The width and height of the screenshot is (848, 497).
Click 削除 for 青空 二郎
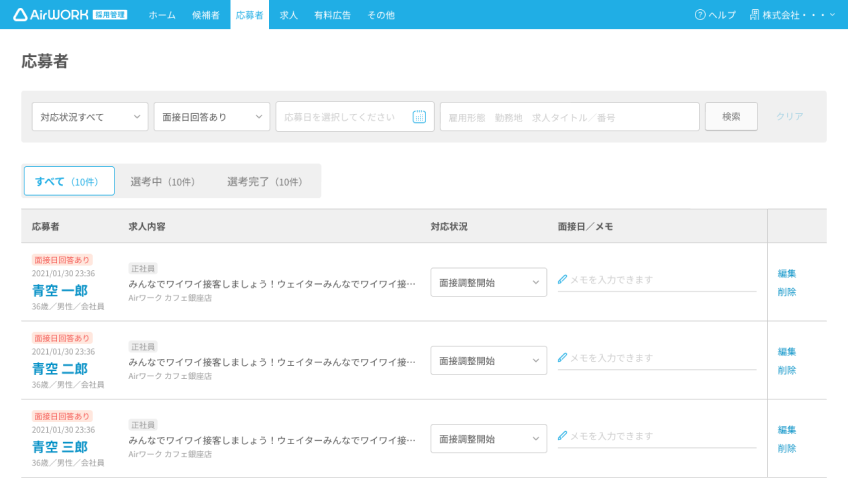click(x=786, y=370)
